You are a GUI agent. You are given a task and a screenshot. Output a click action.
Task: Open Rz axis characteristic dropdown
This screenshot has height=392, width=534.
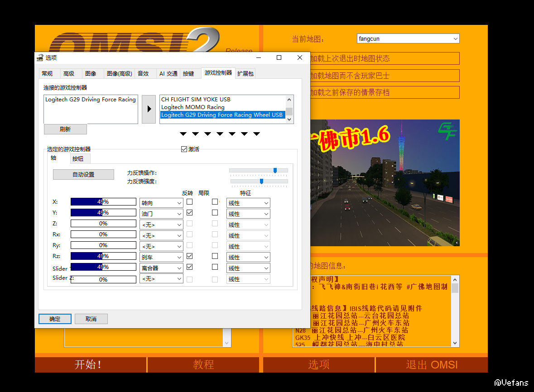(248, 257)
